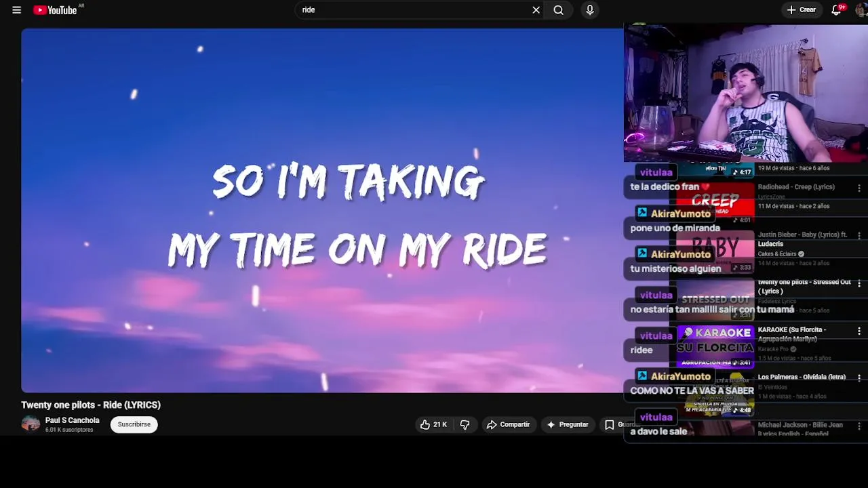Dislike the video with thumbs-down
This screenshot has height=488, width=868.
pyautogui.click(x=465, y=424)
